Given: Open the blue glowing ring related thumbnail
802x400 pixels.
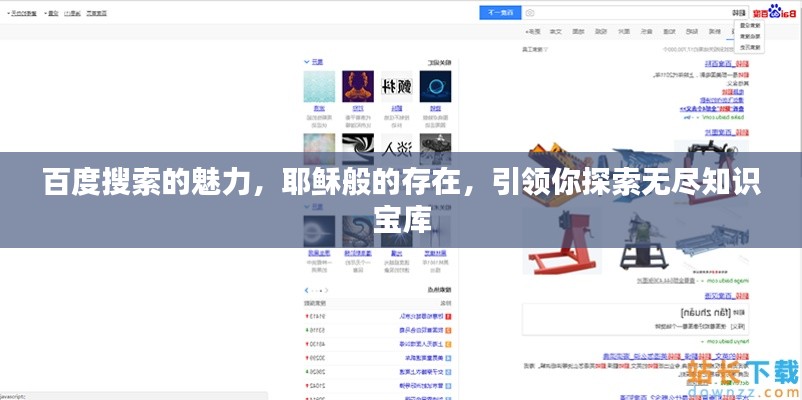Looking at the screenshot, I should [435, 86].
